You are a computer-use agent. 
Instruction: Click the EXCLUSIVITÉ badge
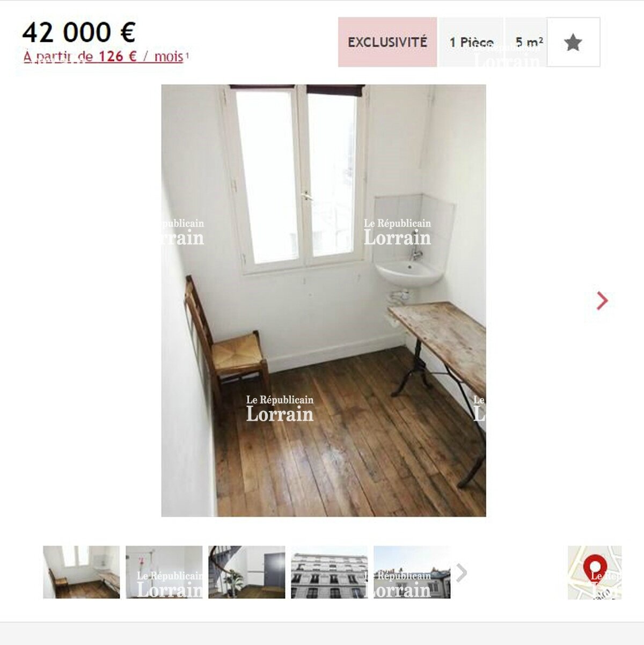point(387,42)
